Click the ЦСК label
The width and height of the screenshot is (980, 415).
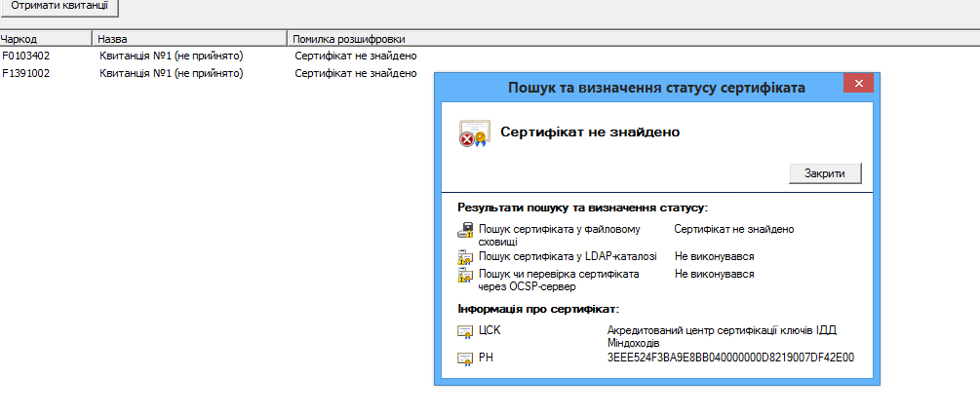[490, 331]
